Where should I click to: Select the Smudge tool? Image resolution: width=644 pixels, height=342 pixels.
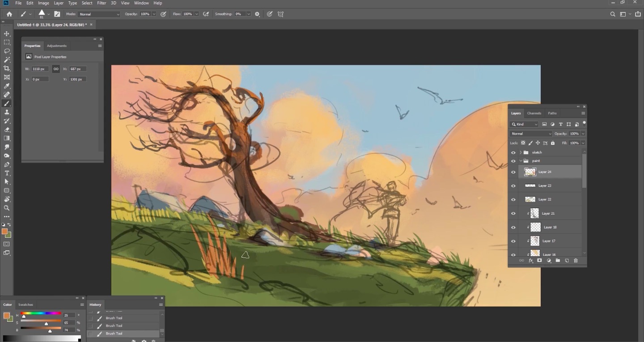click(7, 147)
